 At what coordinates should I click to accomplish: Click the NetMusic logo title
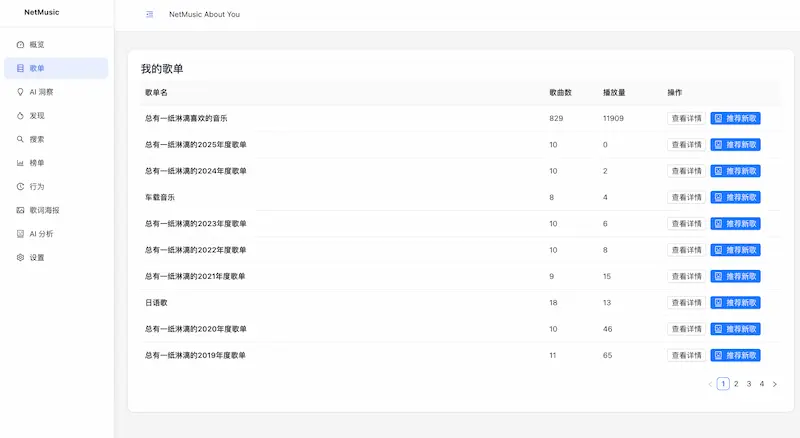[42, 14]
